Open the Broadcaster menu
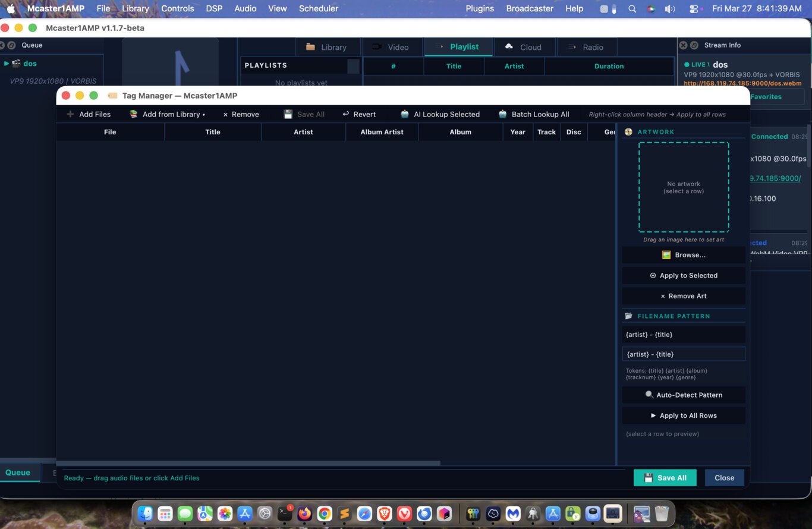 [x=530, y=8]
